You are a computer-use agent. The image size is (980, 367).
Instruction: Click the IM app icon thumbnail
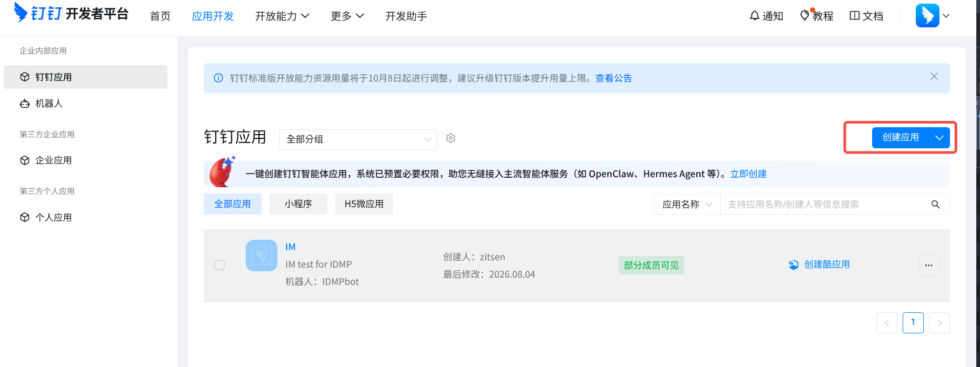coord(262,256)
